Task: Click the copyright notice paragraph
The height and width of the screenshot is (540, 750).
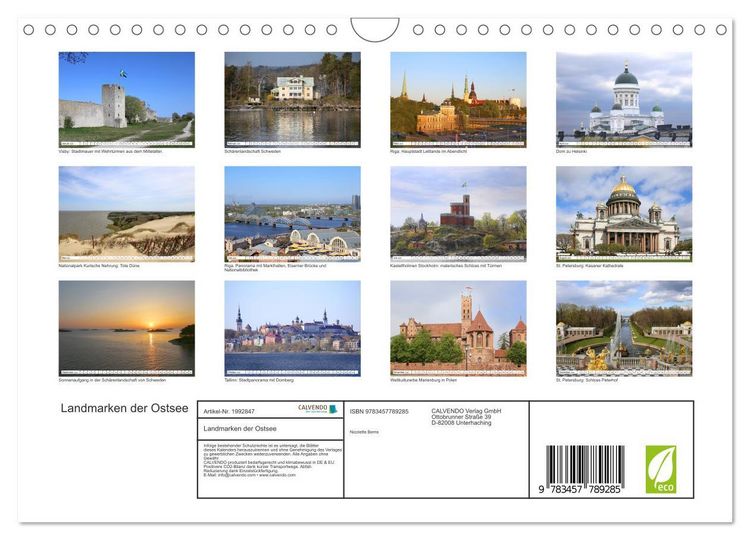Action: [x=272, y=460]
